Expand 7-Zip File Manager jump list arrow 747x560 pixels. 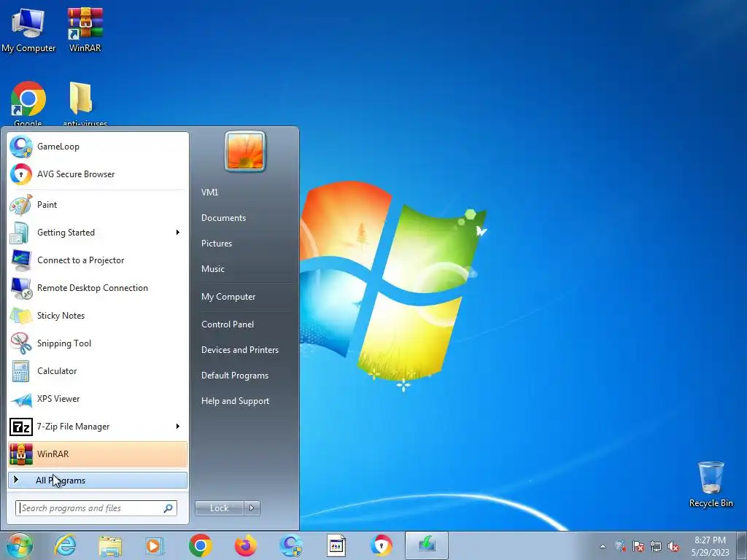[x=178, y=426]
